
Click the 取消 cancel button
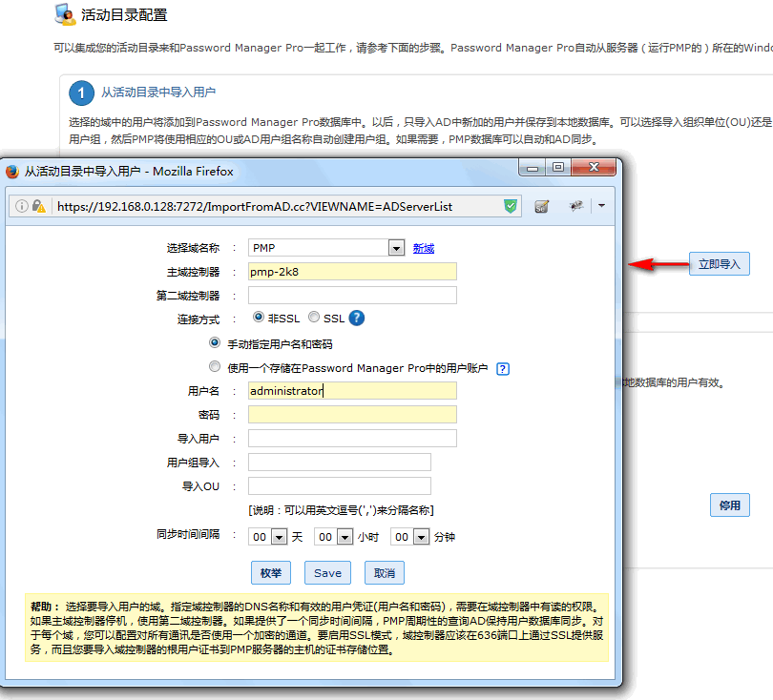point(384,573)
